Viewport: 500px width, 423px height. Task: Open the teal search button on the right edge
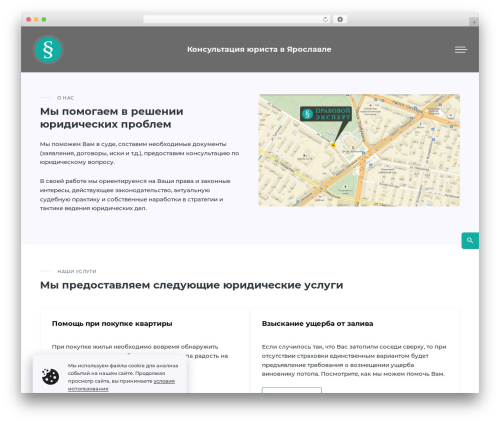coord(470,240)
